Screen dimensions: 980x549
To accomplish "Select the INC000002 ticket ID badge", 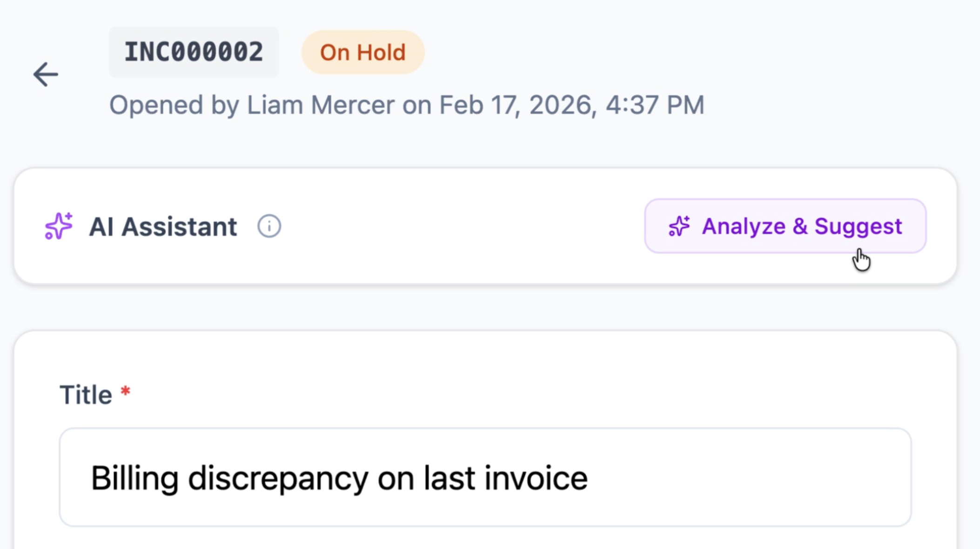I will [x=194, y=52].
